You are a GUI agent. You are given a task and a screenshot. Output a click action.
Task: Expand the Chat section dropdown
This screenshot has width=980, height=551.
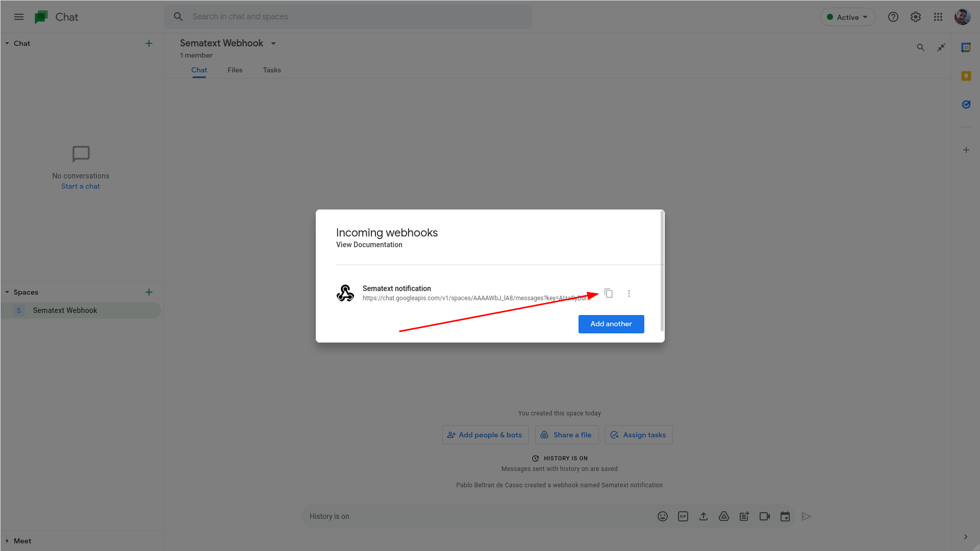(7, 43)
